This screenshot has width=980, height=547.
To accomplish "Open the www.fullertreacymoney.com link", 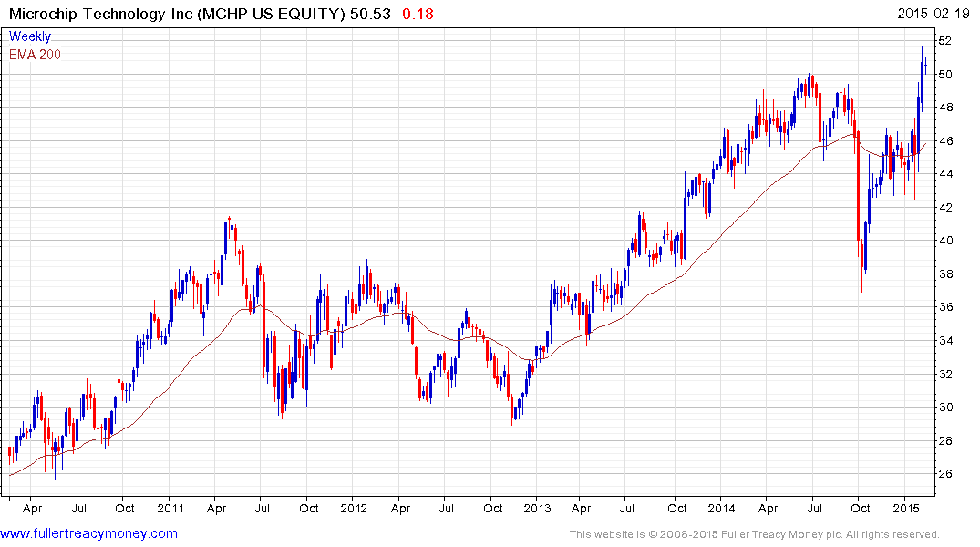I will (x=89, y=533).
